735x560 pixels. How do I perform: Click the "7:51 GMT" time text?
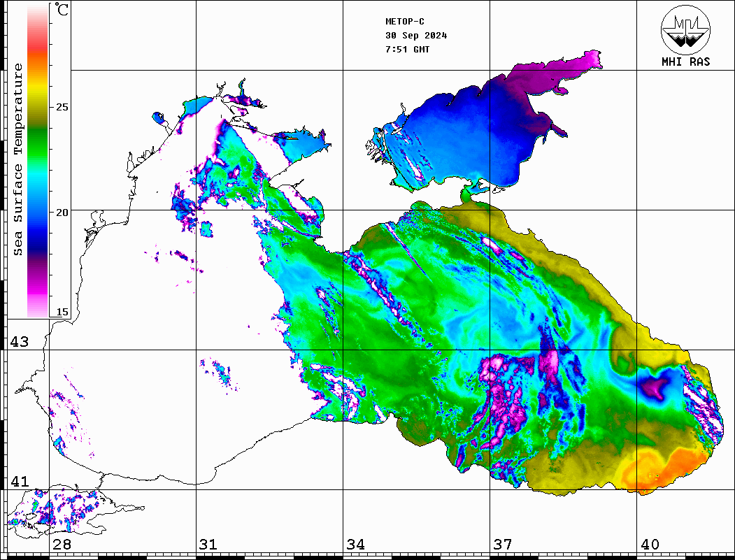(x=407, y=49)
